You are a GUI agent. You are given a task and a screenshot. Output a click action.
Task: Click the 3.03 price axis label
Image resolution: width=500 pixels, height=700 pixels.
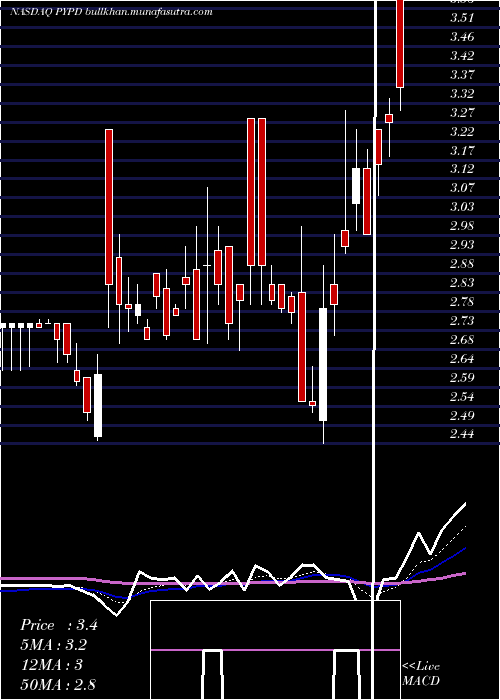click(461, 207)
